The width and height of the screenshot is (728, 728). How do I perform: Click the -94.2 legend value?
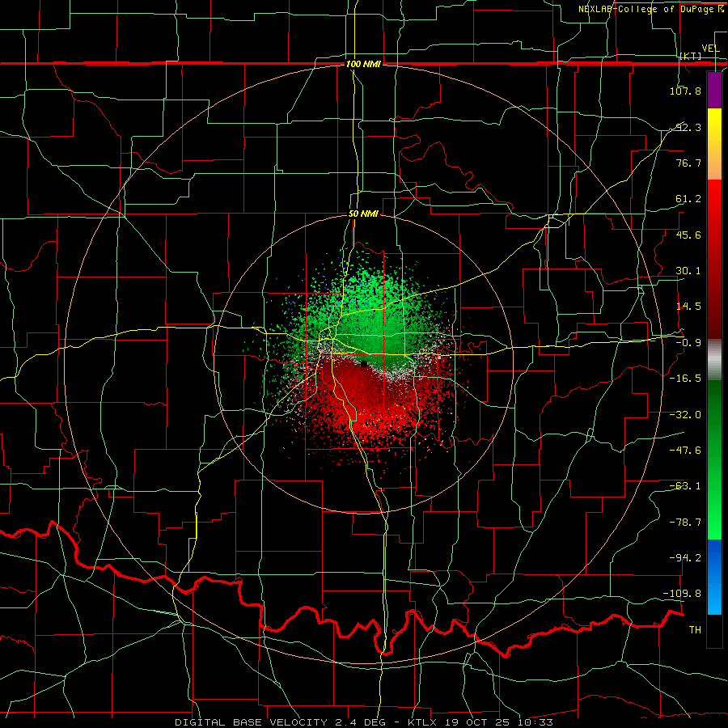[685, 557]
